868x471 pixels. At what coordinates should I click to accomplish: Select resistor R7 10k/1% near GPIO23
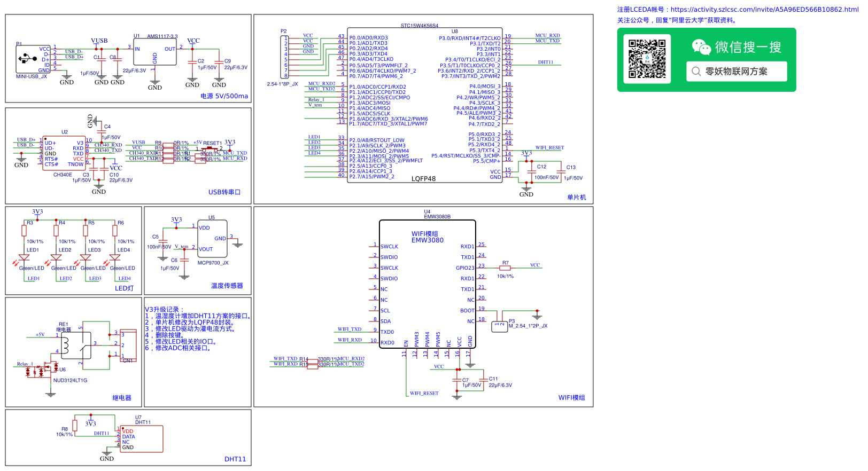(x=505, y=268)
